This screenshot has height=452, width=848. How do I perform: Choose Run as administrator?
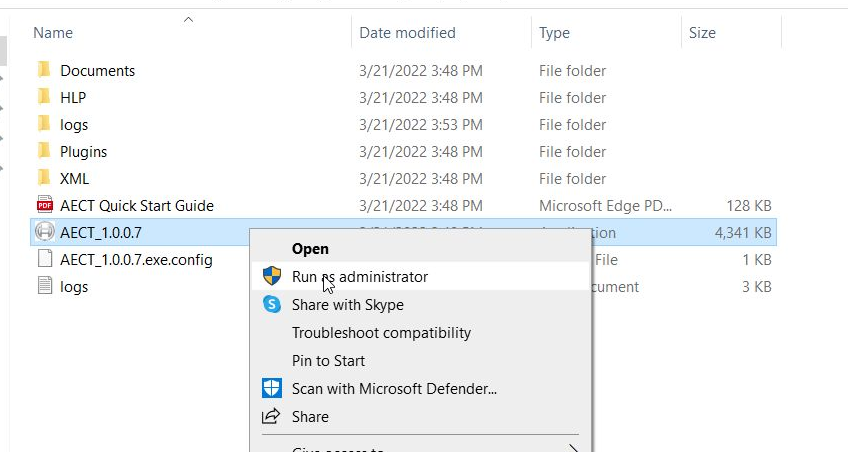point(360,277)
